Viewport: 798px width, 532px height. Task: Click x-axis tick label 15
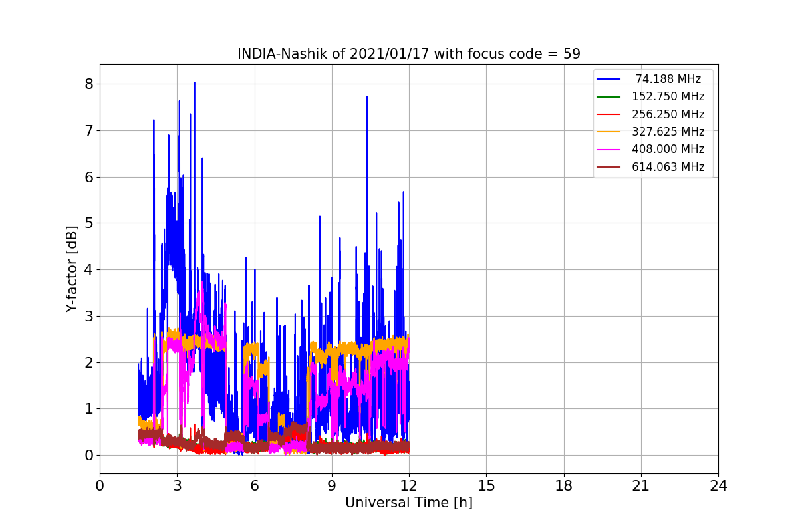[486, 486]
